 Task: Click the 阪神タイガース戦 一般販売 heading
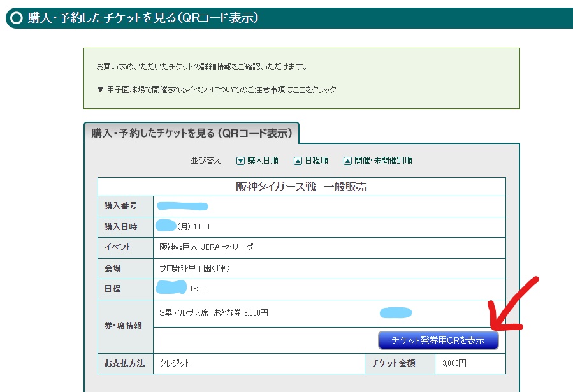pos(301,187)
